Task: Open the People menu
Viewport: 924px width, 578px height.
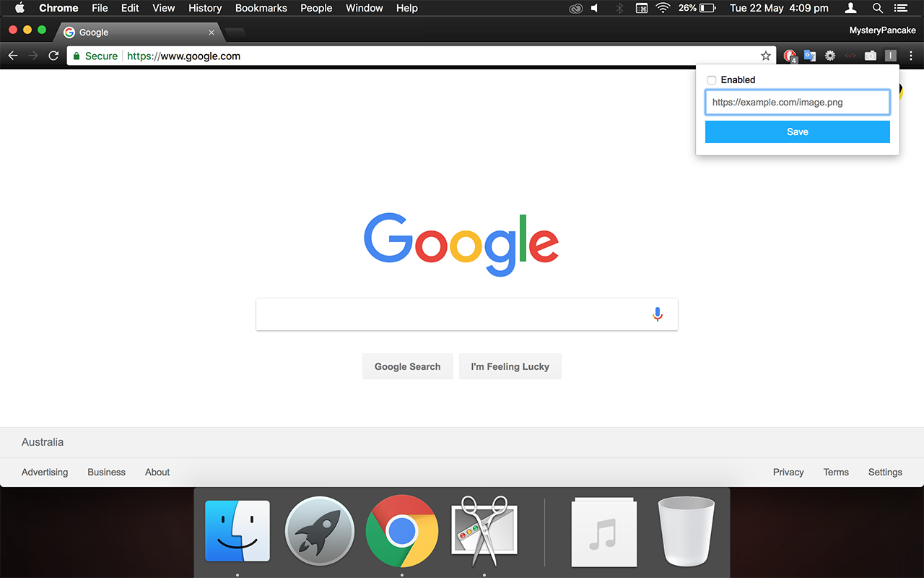Action: pos(316,8)
